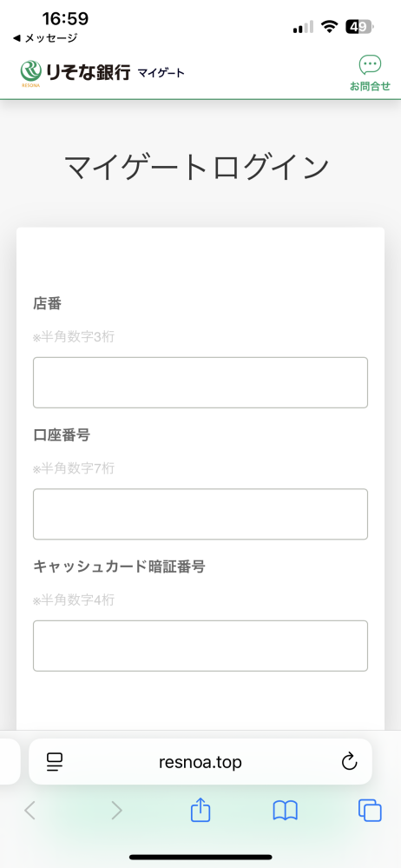401x868 pixels.
Task: Reload the page with the refresh icon
Action: pyautogui.click(x=349, y=762)
